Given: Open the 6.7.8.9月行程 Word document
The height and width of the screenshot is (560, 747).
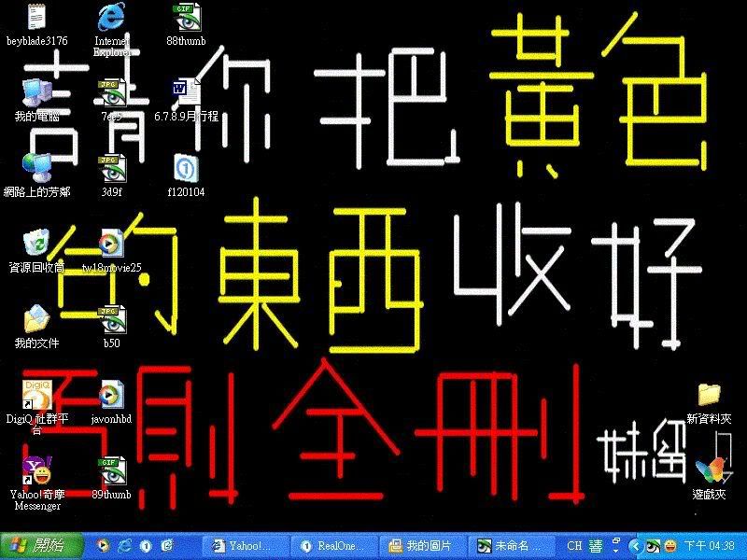Looking at the screenshot, I should pyautogui.click(x=182, y=91).
